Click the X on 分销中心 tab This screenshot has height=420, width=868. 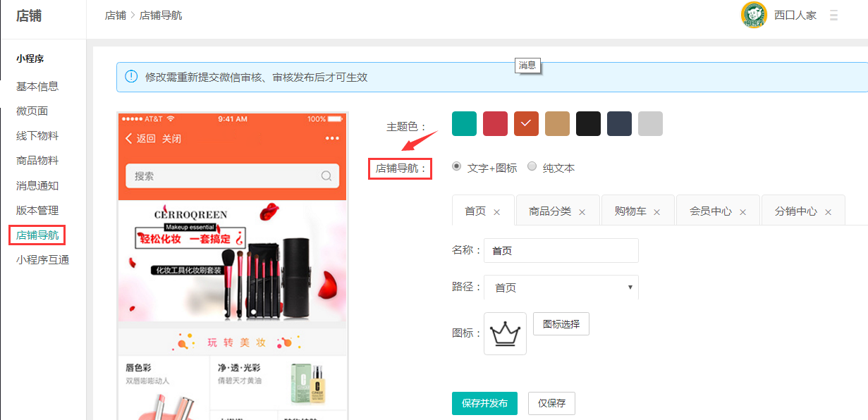click(x=828, y=212)
